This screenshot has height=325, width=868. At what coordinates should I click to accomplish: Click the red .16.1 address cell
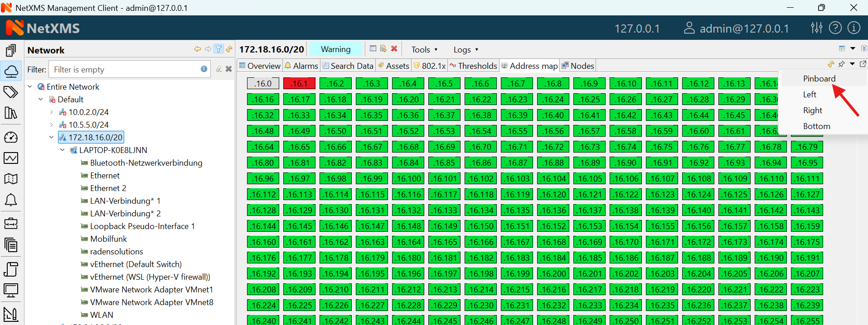coord(299,83)
